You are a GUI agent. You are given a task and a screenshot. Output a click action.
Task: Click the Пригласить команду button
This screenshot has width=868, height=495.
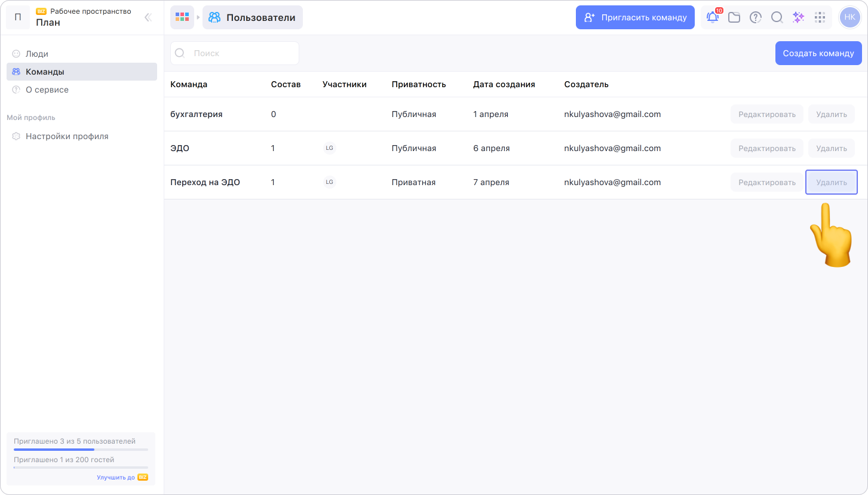(635, 17)
